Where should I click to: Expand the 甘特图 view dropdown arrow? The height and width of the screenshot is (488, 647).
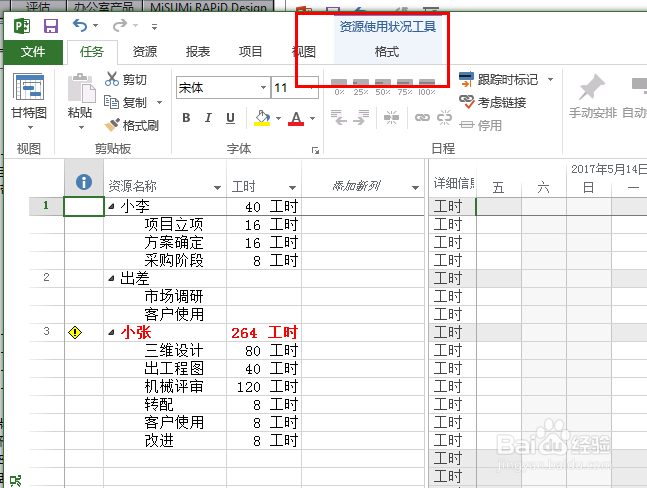[x=30, y=127]
